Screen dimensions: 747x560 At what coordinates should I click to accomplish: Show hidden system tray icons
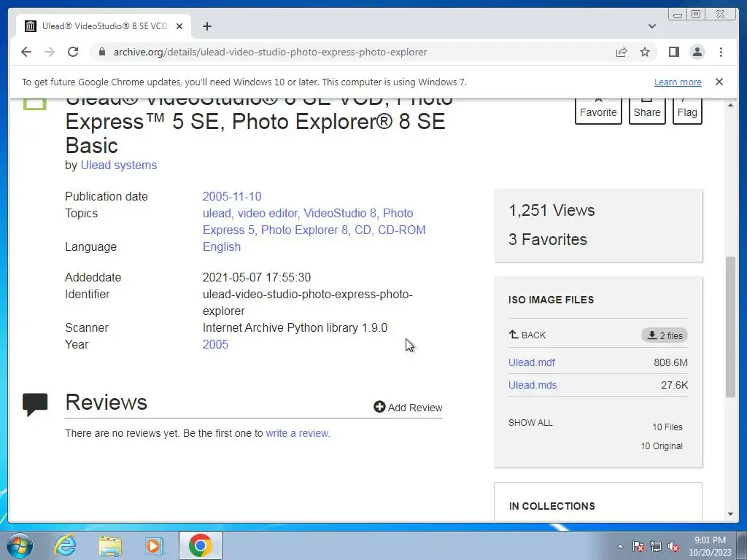(x=620, y=546)
